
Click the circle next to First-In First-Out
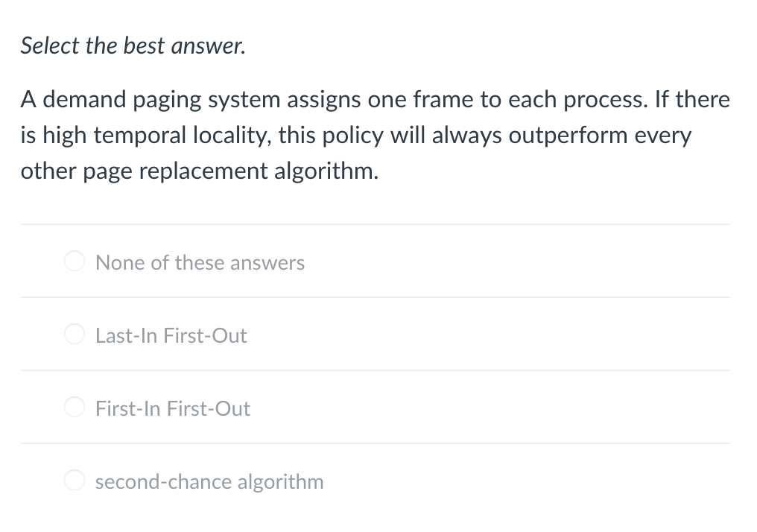click(x=75, y=407)
